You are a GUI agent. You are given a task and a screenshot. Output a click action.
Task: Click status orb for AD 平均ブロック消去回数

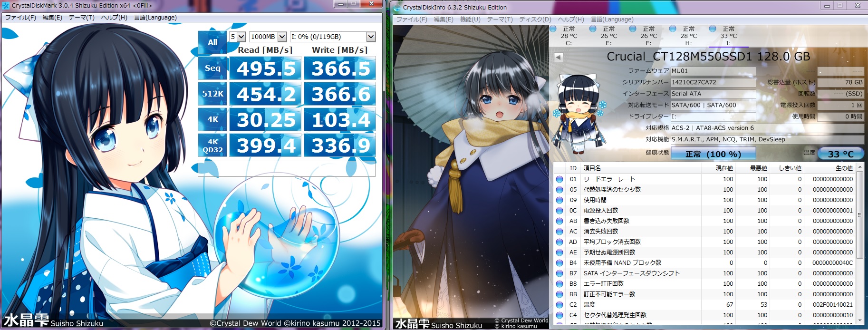tap(559, 242)
